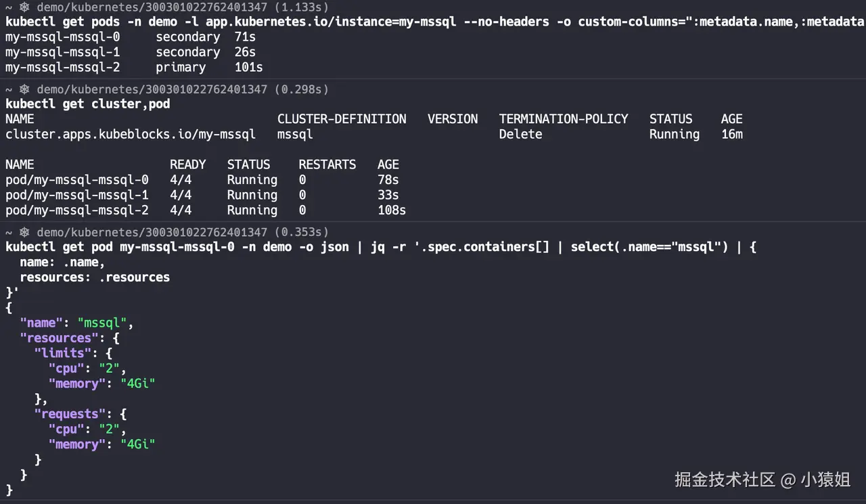Click the "requests" key in JSON output
The image size is (866, 504).
coord(70,414)
